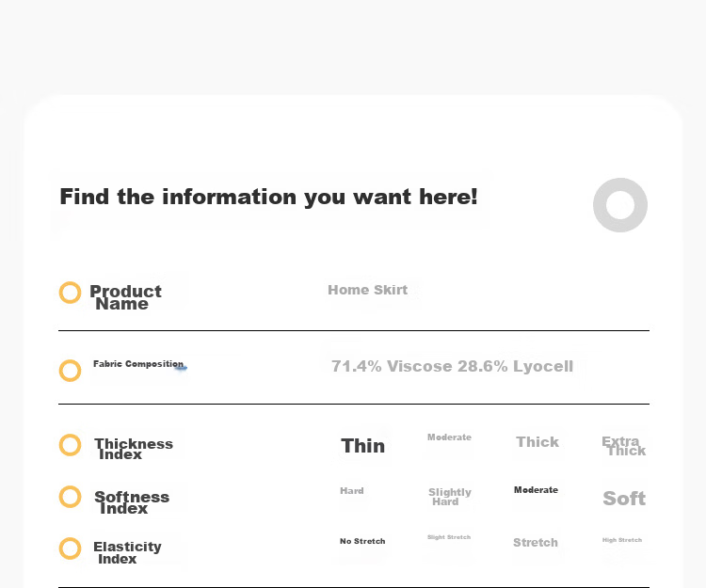706x588 pixels.
Task: Select the "Hard" softness option
Action: [x=352, y=491]
